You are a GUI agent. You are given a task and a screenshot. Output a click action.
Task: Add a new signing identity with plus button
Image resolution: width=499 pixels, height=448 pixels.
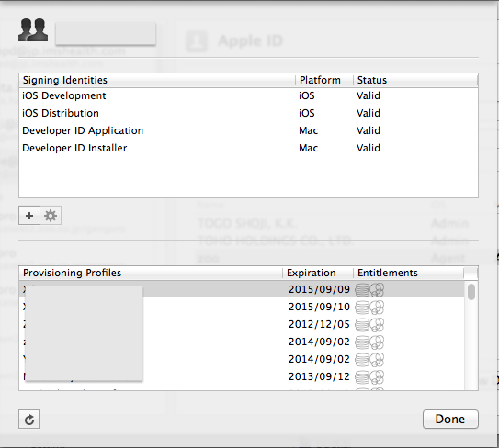click(x=29, y=216)
